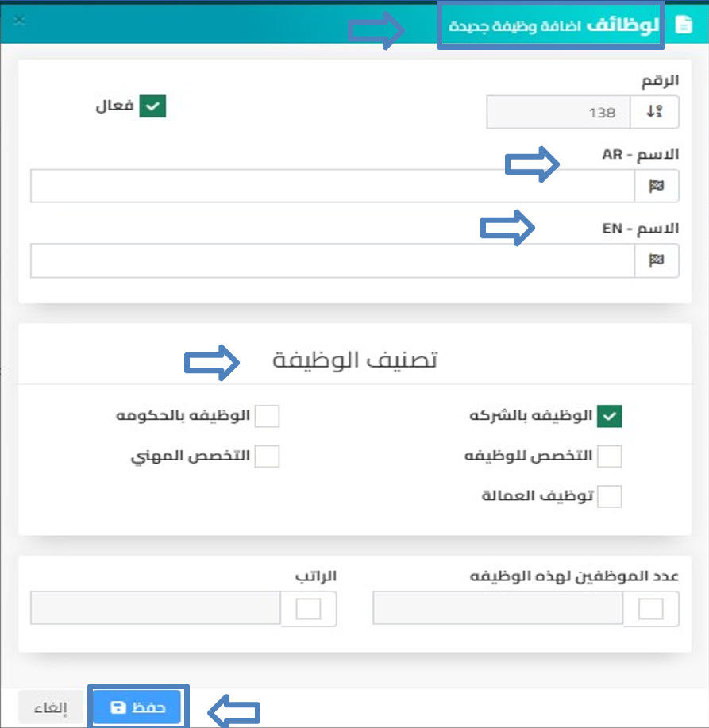Focus the Arabic name input field

pyautogui.click(x=333, y=187)
